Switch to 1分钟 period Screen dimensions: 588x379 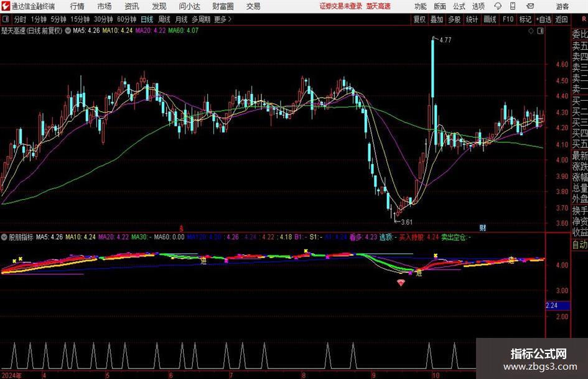[39, 19]
